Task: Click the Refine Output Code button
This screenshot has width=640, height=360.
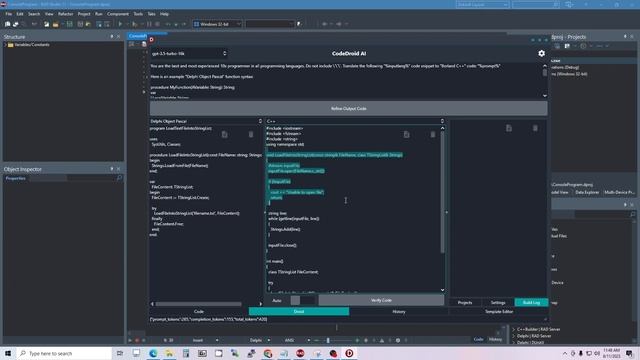Action: (x=349, y=109)
